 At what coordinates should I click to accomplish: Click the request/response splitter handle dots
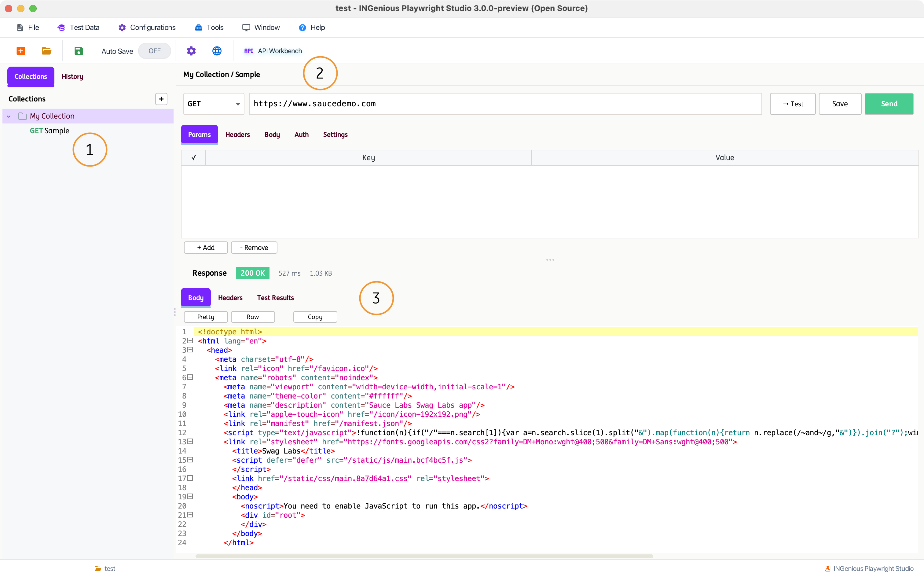[x=550, y=260]
